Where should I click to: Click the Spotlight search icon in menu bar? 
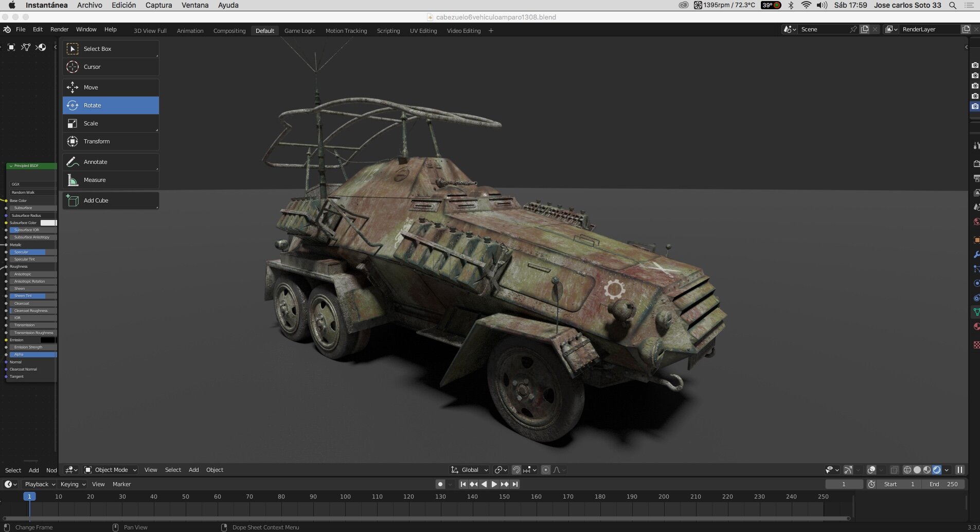coord(953,5)
